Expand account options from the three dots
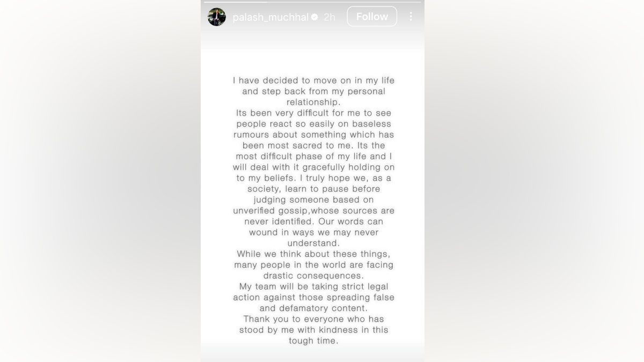Screen dimensions: 644x362 (411, 17)
